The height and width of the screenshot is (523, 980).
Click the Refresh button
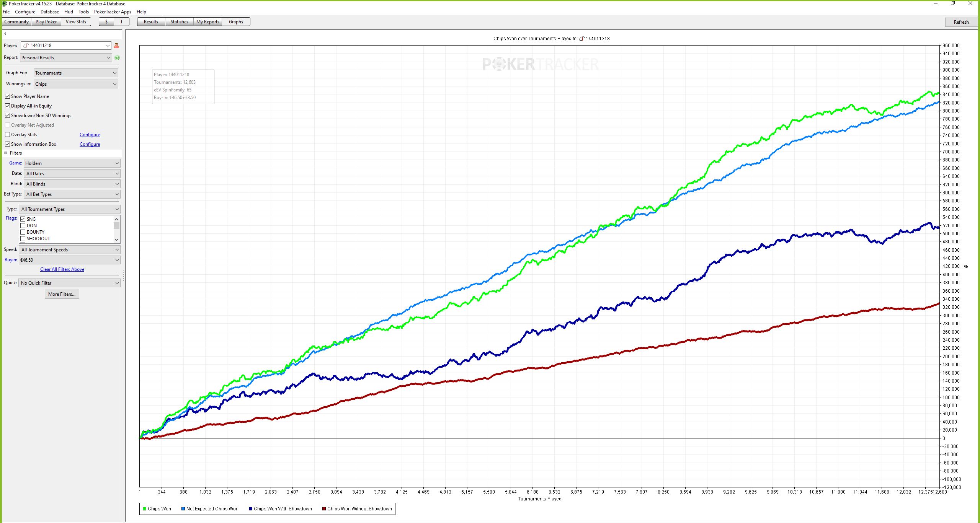961,22
